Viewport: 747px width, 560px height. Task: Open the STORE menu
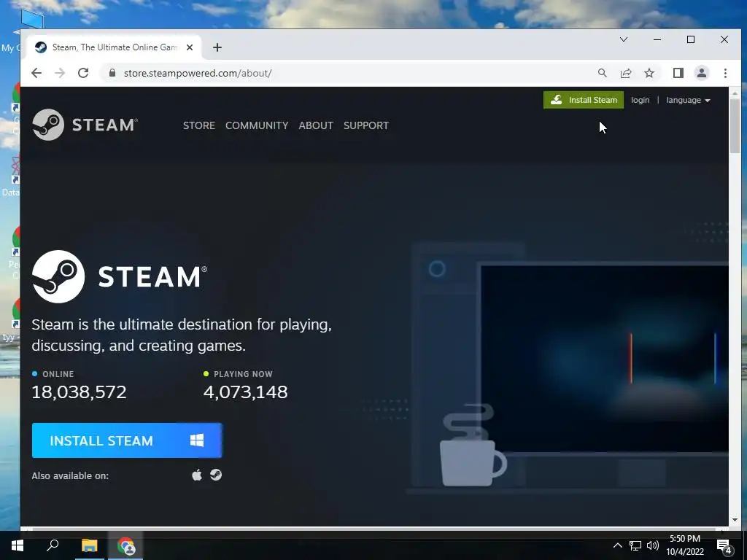[x=199, y=125]
